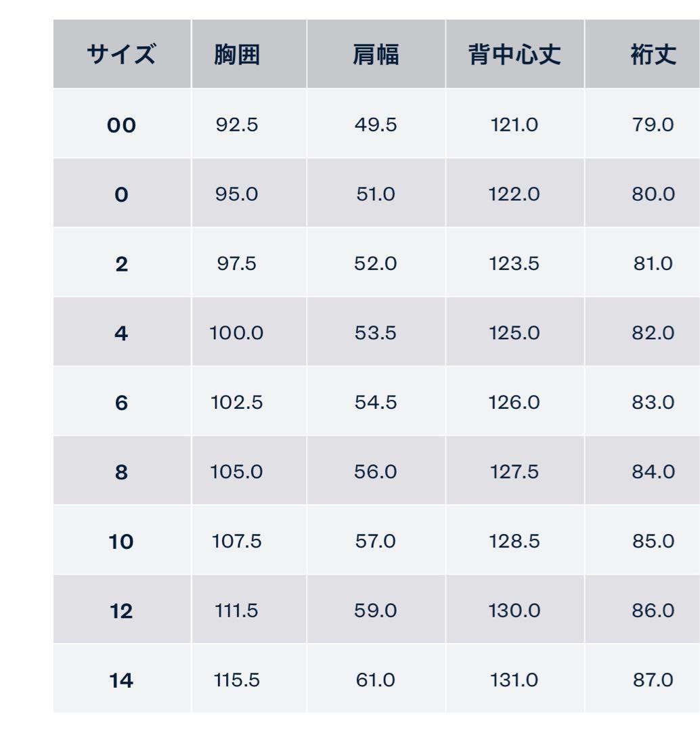Select the size 0 row label
Viewport: 700px width, 731px height.
coord(122,195)
